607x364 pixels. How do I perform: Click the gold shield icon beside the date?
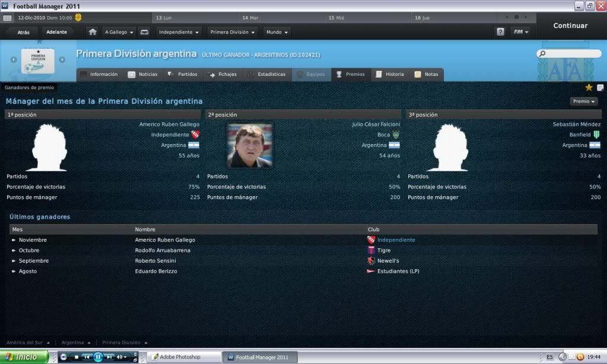[x=78, y=17]
